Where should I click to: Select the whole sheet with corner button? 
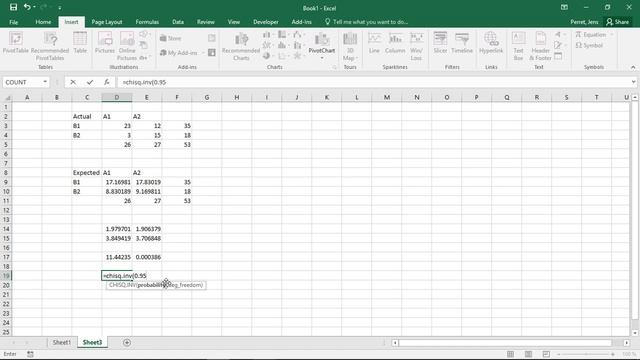tap(7, 98)
